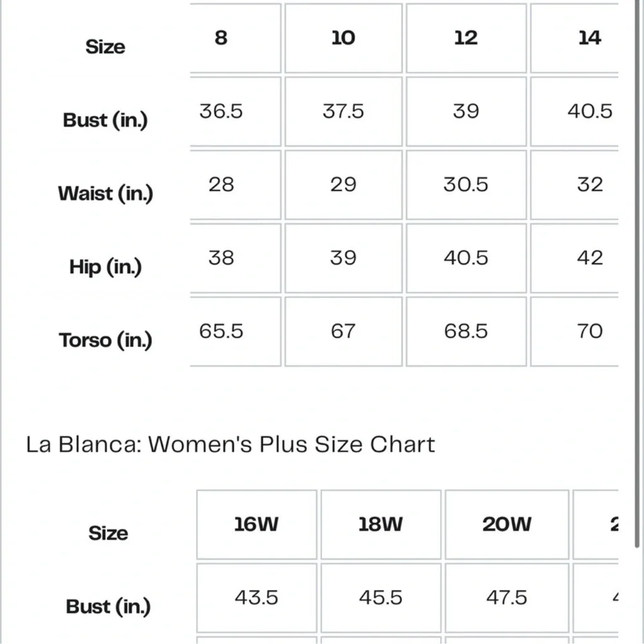Image resolution: width=644 pixels, height=644 pixels.
Task: Click the 68.5 torso measurement cell
Action: tap(466, 331)
